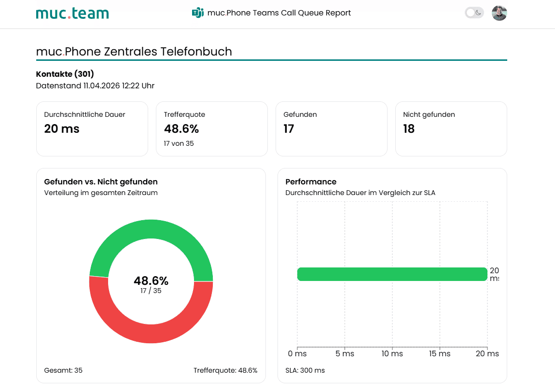The width and height of the screenshot is (555, 392).
Task: Click the 'SLA: 300 ms' text
Action: pyautogui.click(x=305, y=370)
